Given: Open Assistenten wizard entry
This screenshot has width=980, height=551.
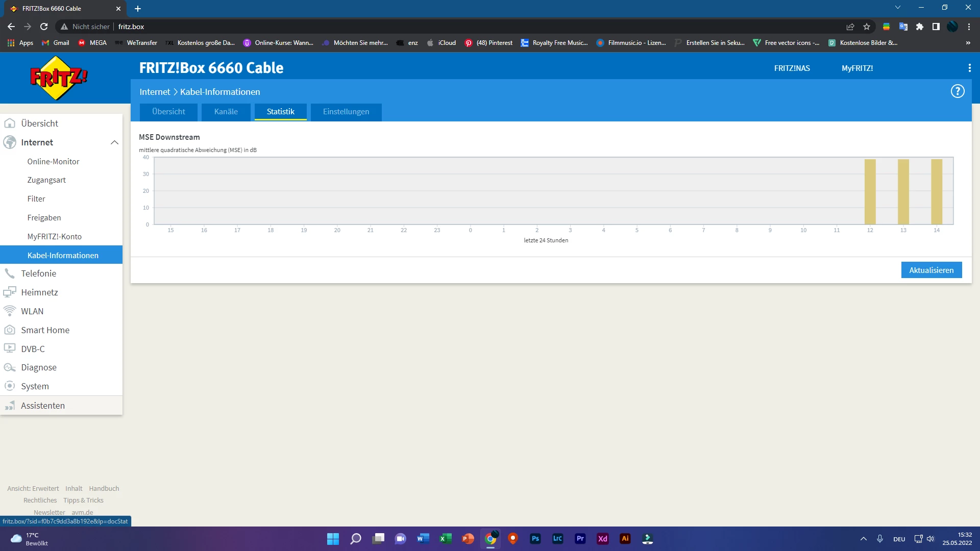Looking at the screenshot, I should (43, 406).
